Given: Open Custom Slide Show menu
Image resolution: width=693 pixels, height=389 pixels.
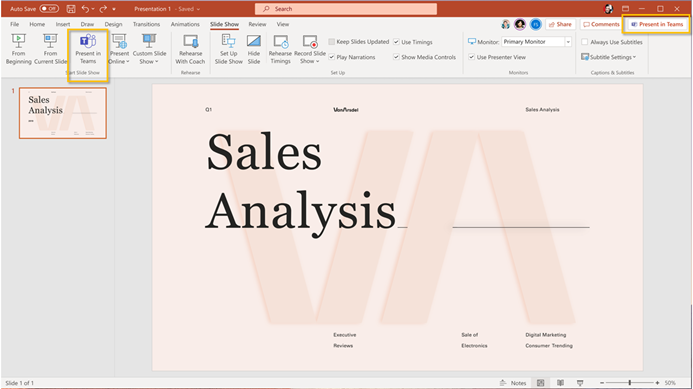Looking at the screenshot, I should 149,49.
